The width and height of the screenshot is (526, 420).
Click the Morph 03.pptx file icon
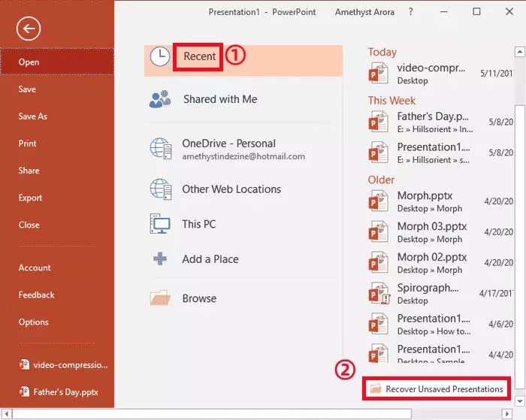(379, 232)
